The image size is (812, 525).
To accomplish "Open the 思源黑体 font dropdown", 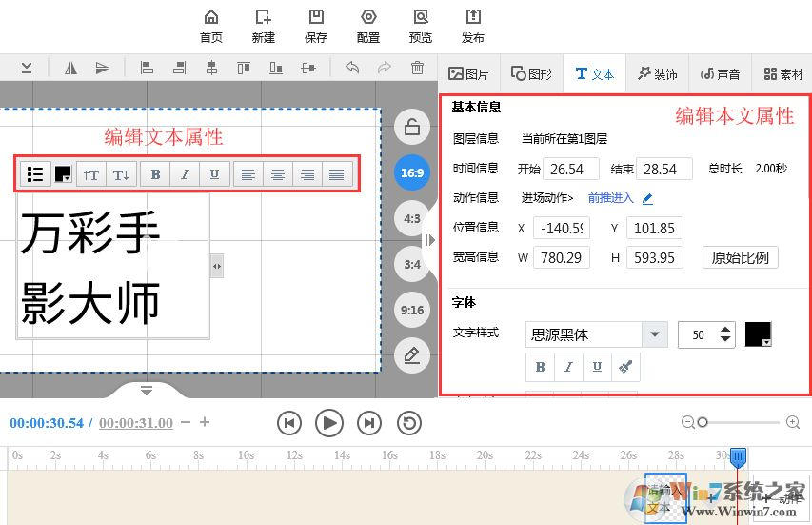I will [654, 334].
